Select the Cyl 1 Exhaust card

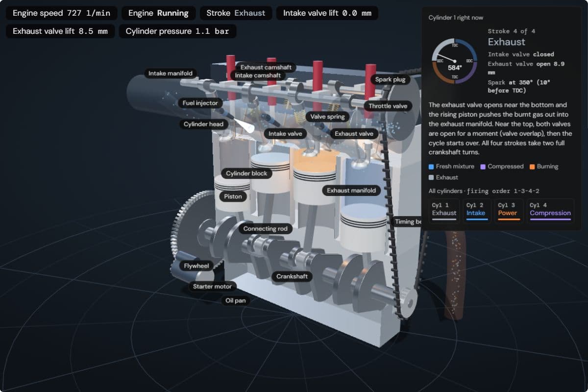(x=444, y=211)
